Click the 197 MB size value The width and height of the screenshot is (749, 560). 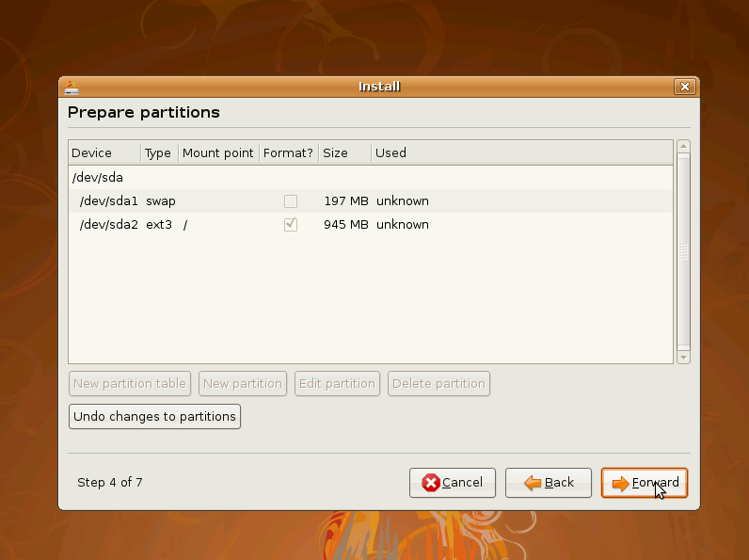[x=346, y=201]
